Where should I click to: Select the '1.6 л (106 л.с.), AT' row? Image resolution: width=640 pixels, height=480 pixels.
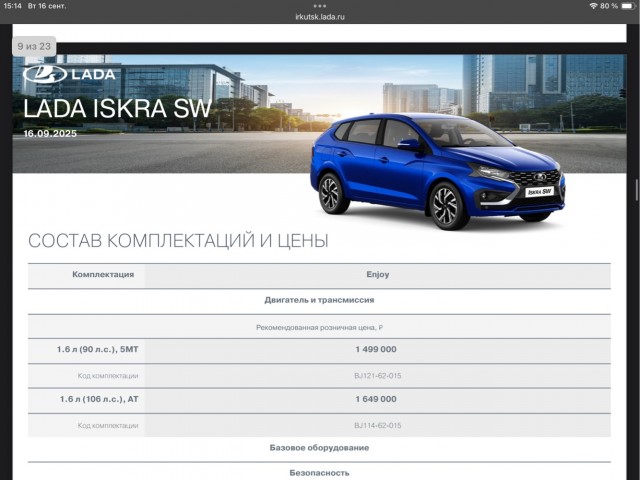[319, 400]
